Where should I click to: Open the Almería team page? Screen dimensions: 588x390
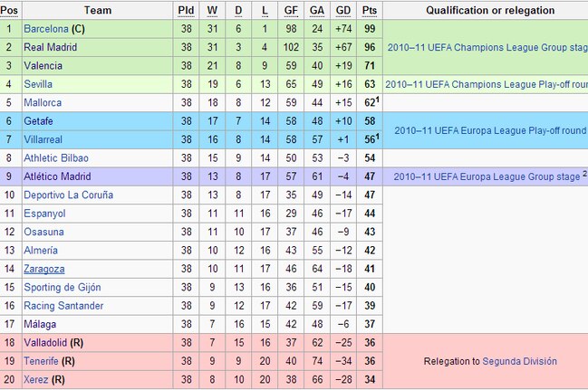click(x=41, y=251)
